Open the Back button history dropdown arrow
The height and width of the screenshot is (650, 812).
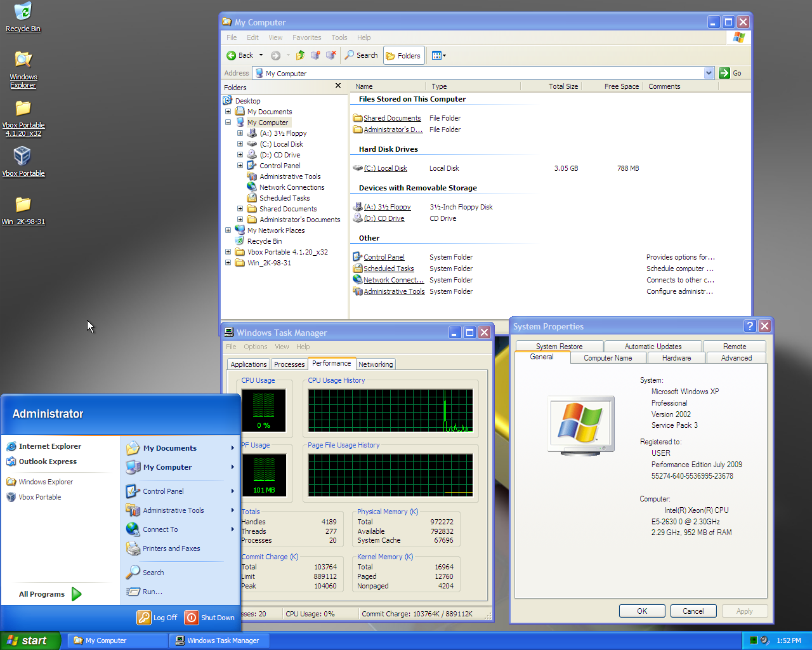(261, 55)
